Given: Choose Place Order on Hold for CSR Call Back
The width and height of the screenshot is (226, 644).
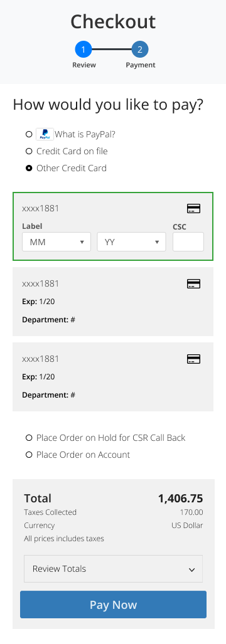Looking at the screenshot, I should [29, 438].
